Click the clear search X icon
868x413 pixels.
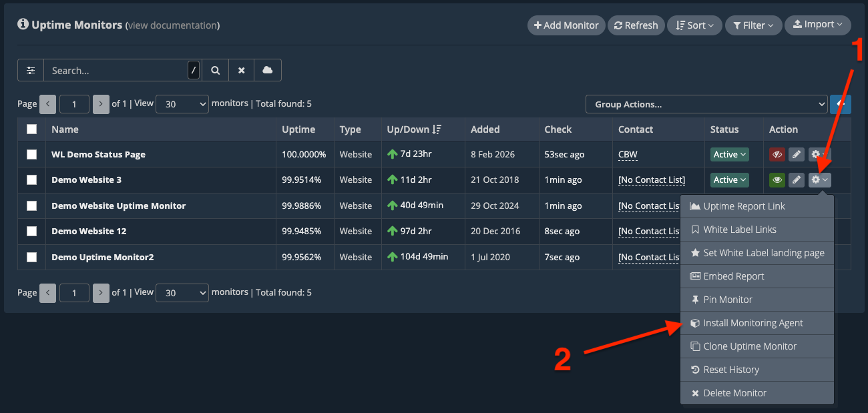pos(242,70)
